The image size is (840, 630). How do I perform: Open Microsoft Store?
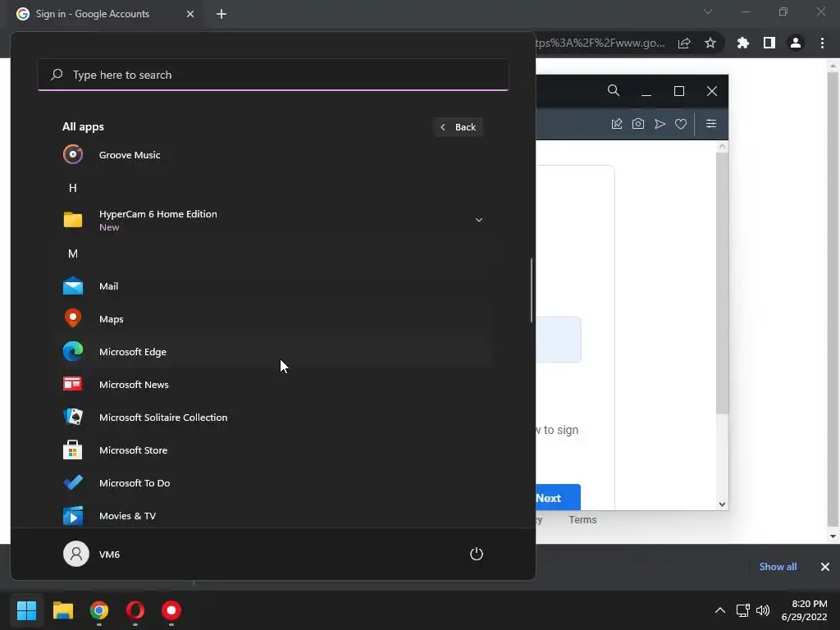[x=272, y=450]
